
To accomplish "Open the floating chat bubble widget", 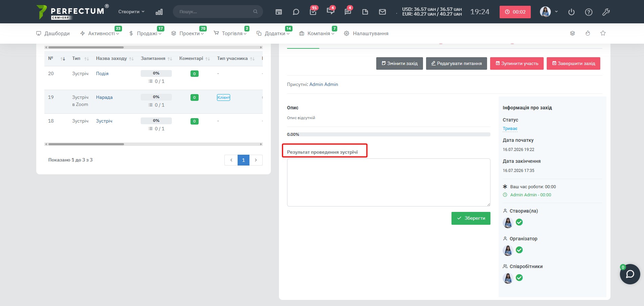I will (630, 274).
